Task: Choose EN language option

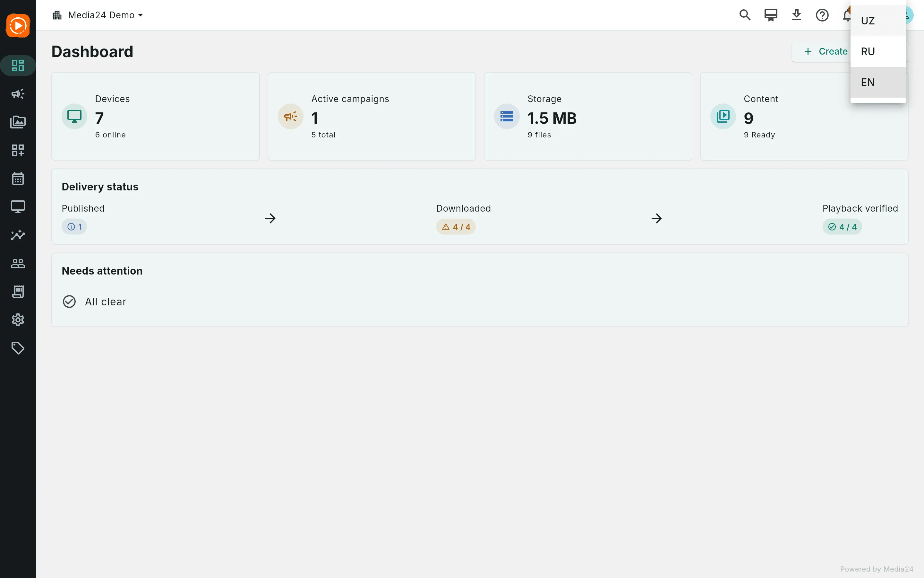Action: click(x=878, y=82)
